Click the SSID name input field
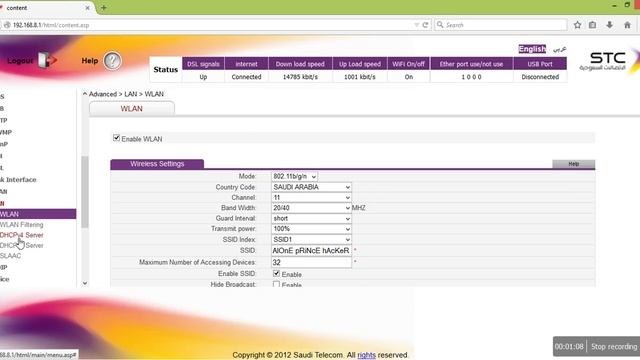Image resolution: width=640 pixels, height=360 pixels. [311, 251]
